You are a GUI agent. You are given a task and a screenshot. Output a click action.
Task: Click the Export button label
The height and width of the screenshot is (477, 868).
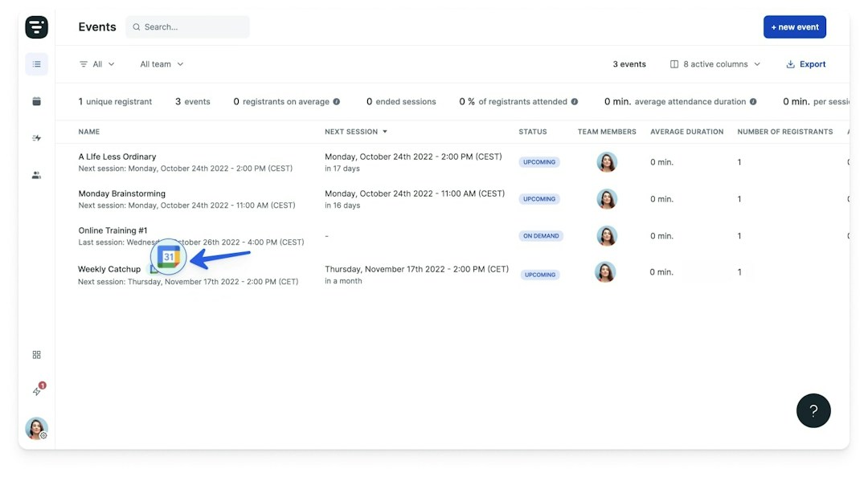click(812, 64)
